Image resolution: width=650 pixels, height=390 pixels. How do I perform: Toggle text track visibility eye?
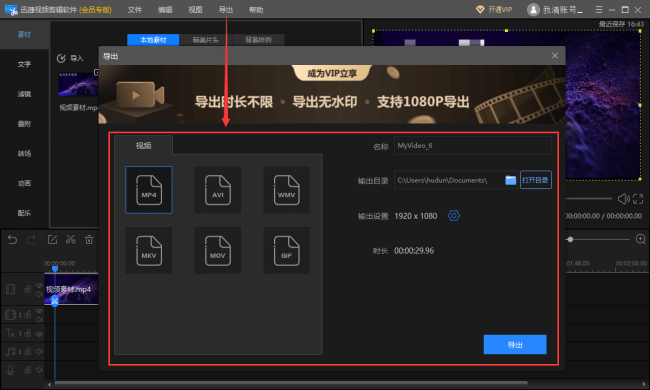[x=39, y=333]
